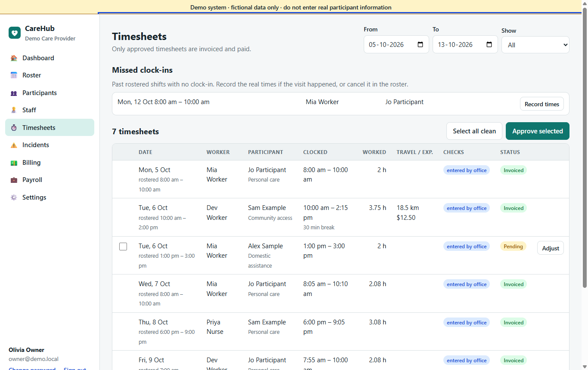Screen dimensions: 588x370
Task: Open the Dashboard menu item
Action: pos(50,58)
